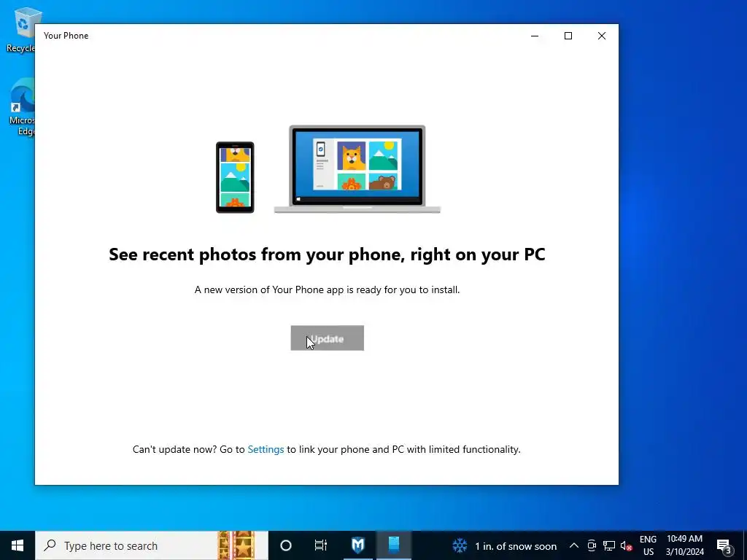The image size is (747, 560).
Task: Close the Your Phone window
Action: click(602, 36)
